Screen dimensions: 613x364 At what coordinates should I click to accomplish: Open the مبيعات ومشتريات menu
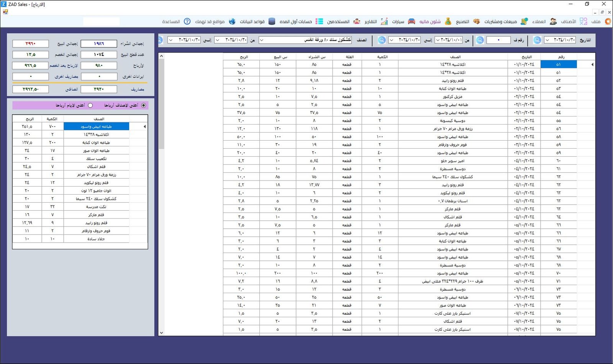[x=500, y=21]
